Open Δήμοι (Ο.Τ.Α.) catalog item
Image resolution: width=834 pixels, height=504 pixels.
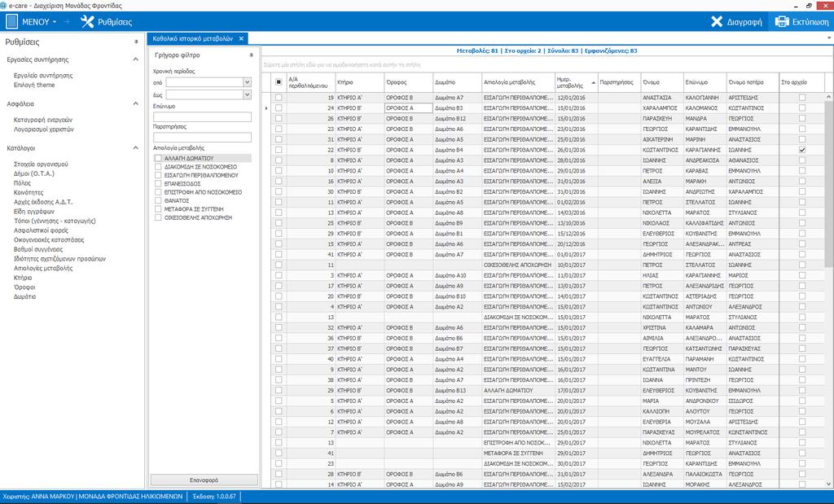pos(34,174)
